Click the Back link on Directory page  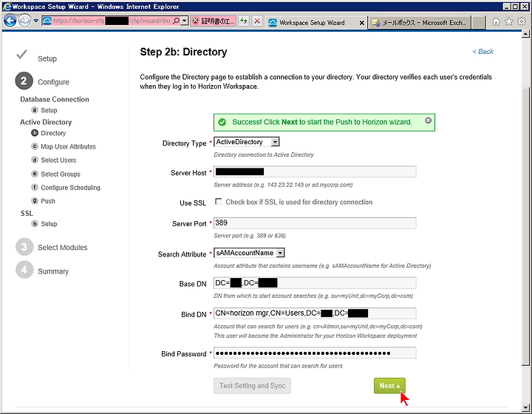pos(482,52)
